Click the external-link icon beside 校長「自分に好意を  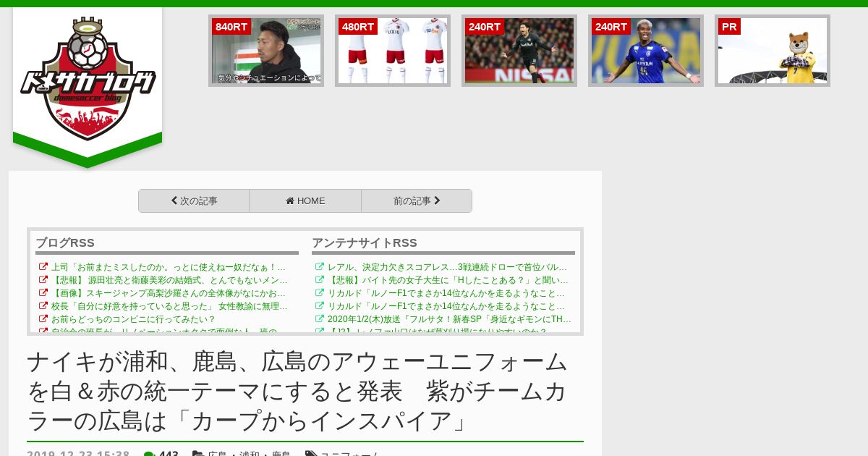point(43,306)
